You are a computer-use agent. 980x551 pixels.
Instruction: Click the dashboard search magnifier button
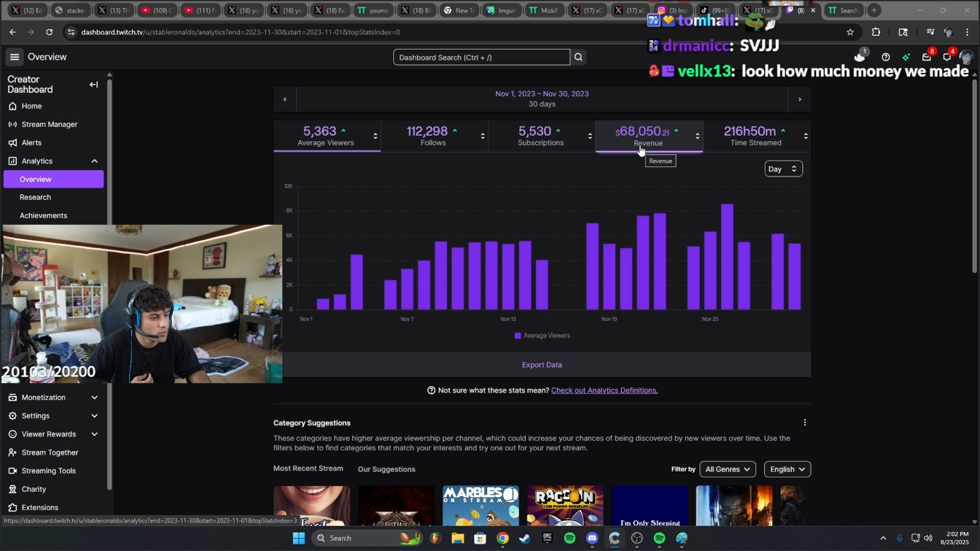[578, 57]
